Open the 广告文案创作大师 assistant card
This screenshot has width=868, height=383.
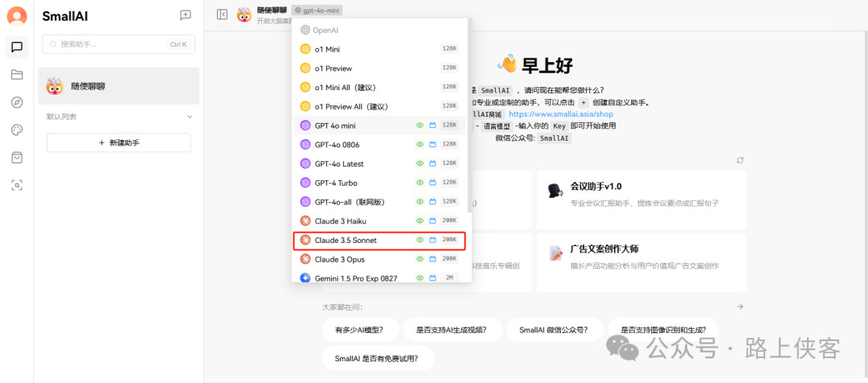641,262
